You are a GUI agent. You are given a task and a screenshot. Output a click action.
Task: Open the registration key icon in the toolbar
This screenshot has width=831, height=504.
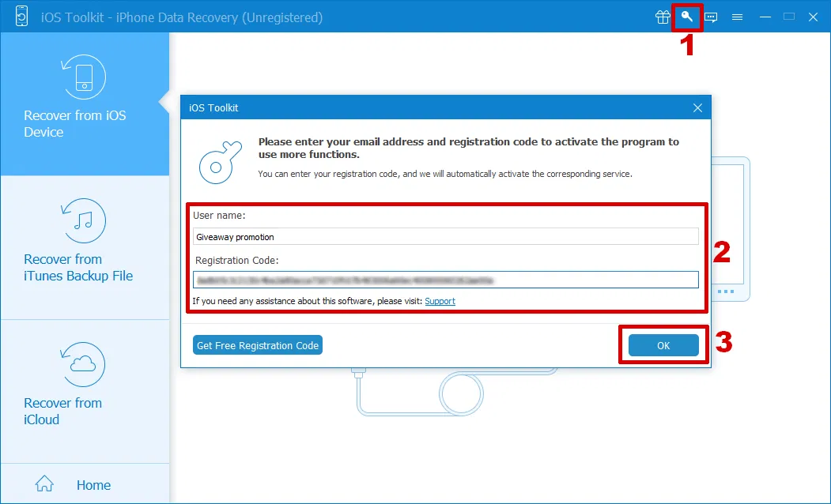coord(687,17)
